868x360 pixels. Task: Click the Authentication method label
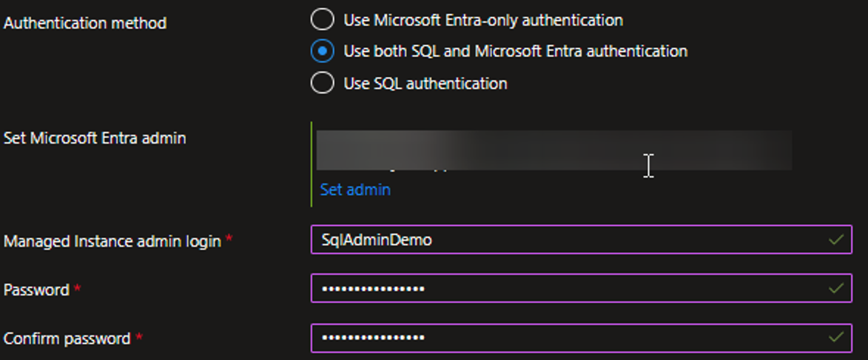85,23
